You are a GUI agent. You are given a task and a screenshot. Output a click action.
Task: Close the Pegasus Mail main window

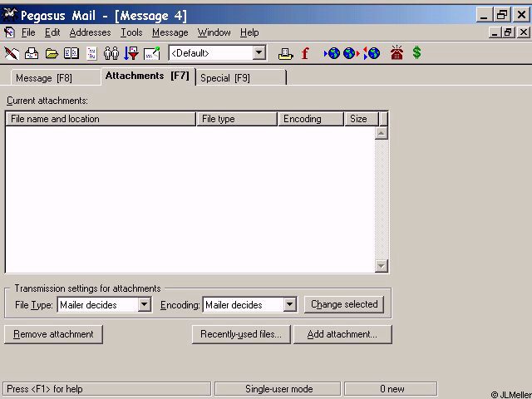pyautogui.click(x=521, y=15)
